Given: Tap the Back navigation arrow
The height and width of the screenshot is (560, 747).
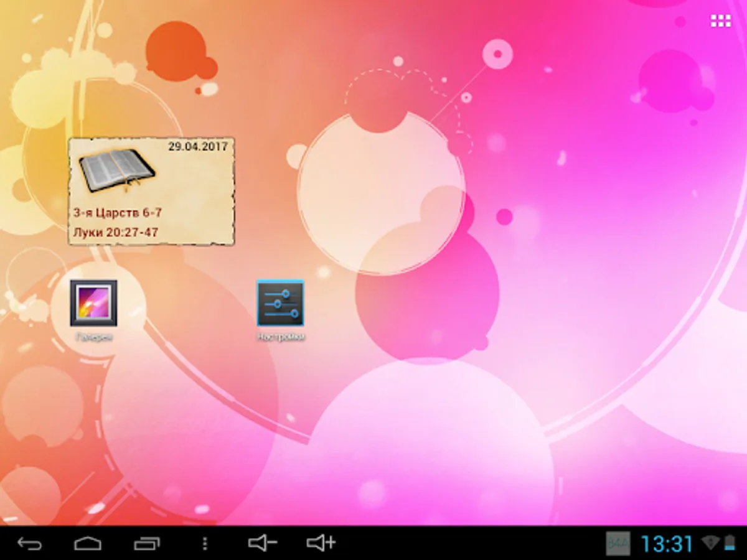Looking at the screenshot, I should 29,543.
